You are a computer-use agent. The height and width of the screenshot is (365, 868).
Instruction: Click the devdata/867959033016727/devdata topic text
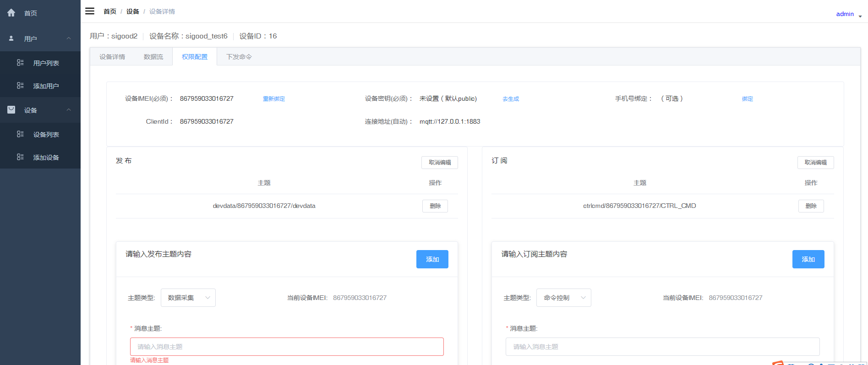tap(264, 206)
